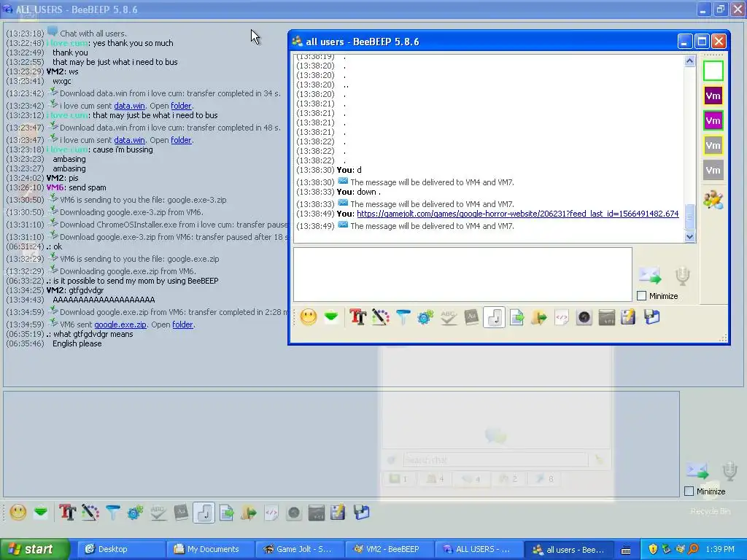747x560 pixels.
Task: Click security shield icon in system tray
Action: point(653,549)
